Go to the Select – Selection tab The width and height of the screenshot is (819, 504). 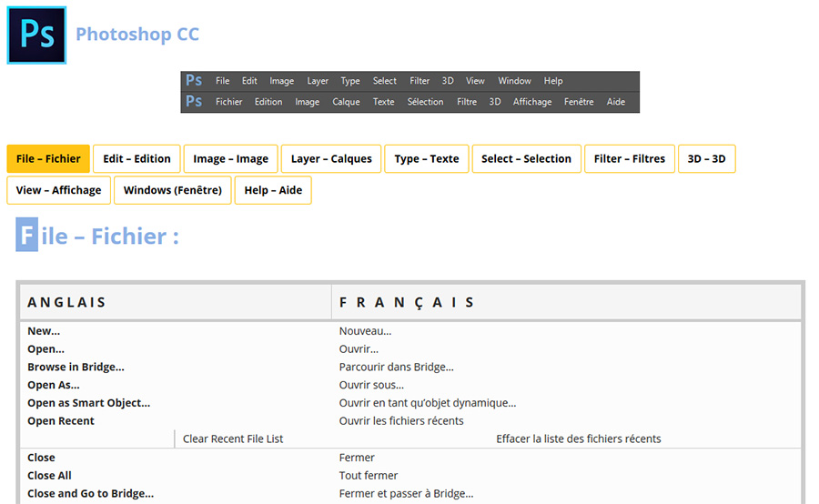tap(526, 158)
